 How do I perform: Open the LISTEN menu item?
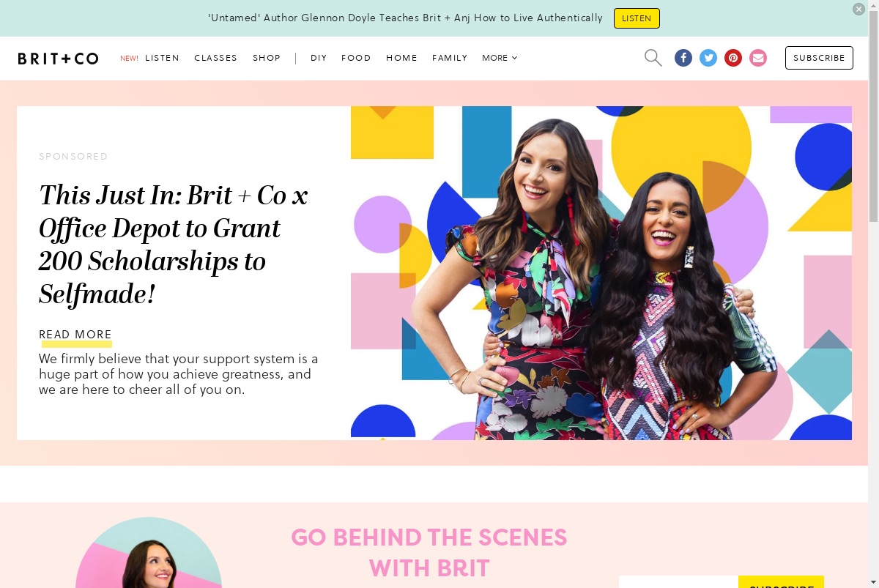tap(162, 58)
